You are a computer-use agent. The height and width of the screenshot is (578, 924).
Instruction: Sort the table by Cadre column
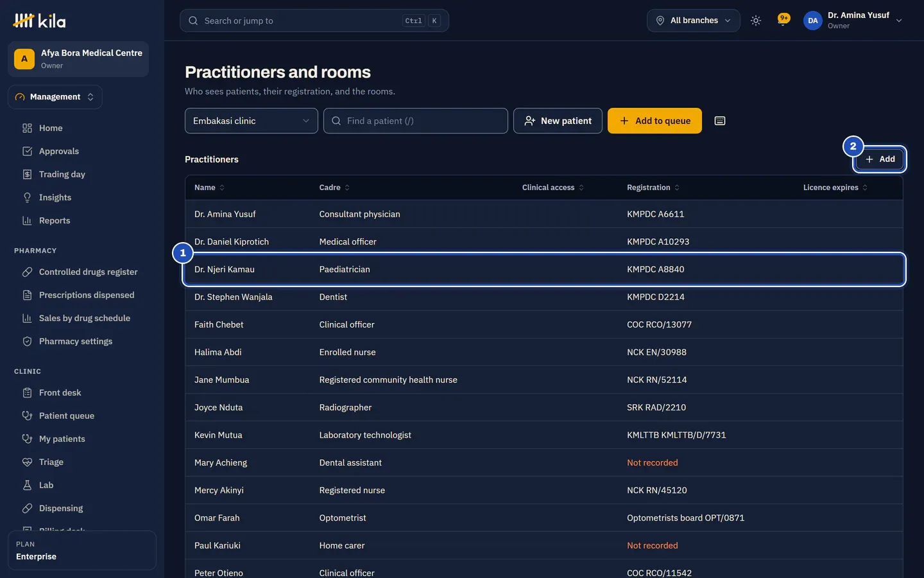tap(334, 188)
